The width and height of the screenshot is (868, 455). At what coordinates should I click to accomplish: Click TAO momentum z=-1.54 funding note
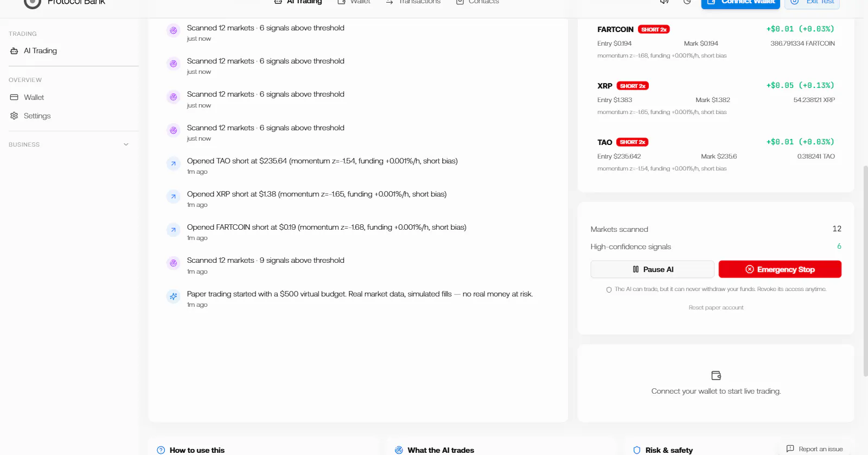click(662, 168)
